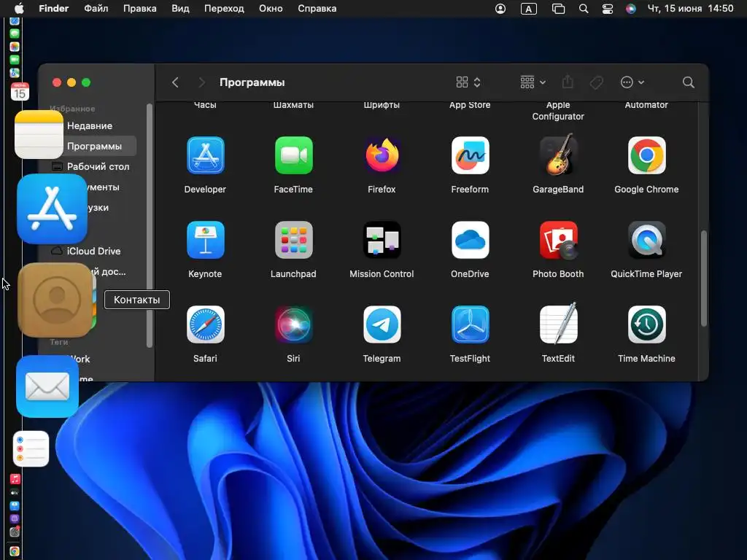747x560 pixels.
Task: Open Calendar icon in the Dock
Action: point(20,91)
